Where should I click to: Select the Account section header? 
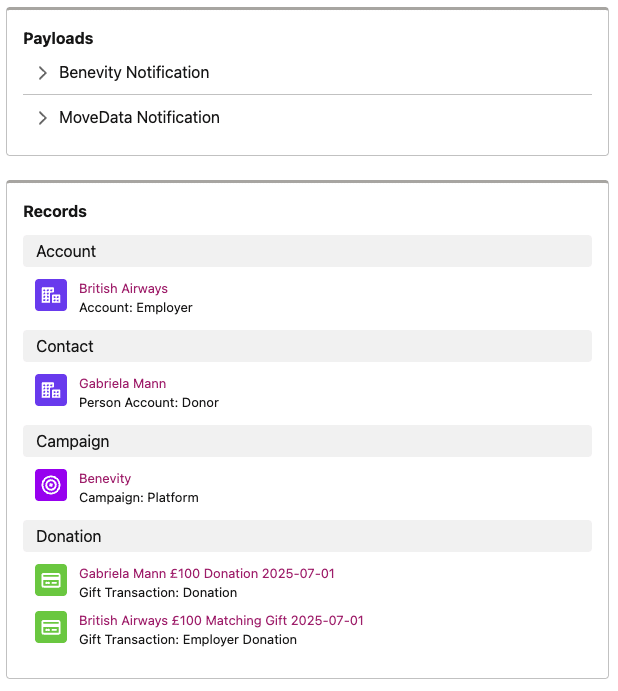click(307, 251)
